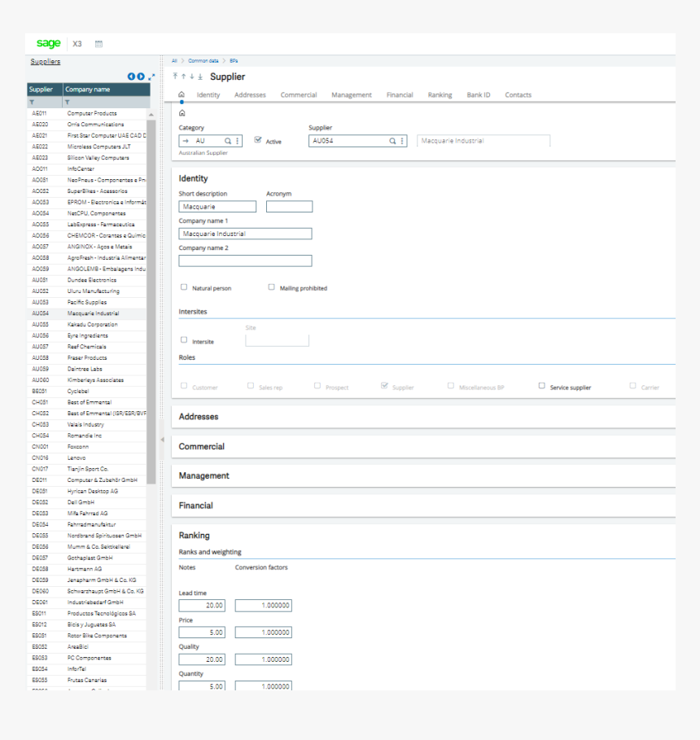Enable the Natural person checkbox
700x740 pixels.
coord(184,287)
